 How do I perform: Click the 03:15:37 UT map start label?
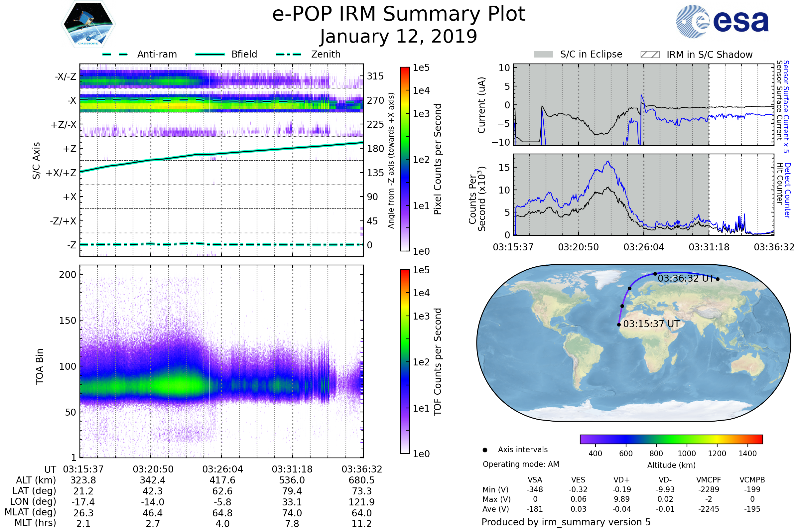(x=651, y=324)
